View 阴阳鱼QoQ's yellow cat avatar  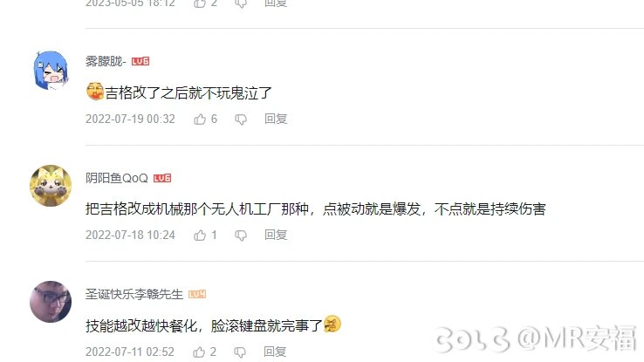(x=51, y=186)
